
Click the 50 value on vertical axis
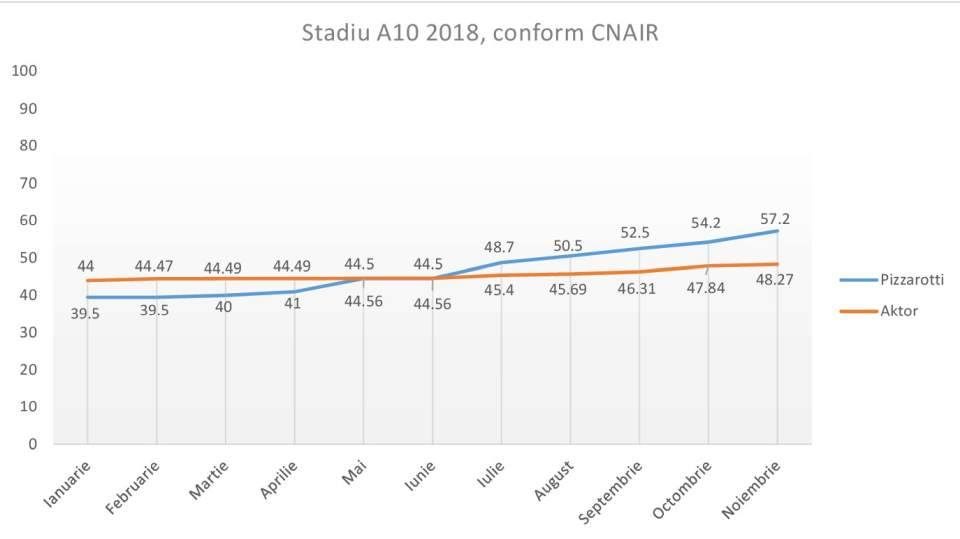click(x=28, y=257)
